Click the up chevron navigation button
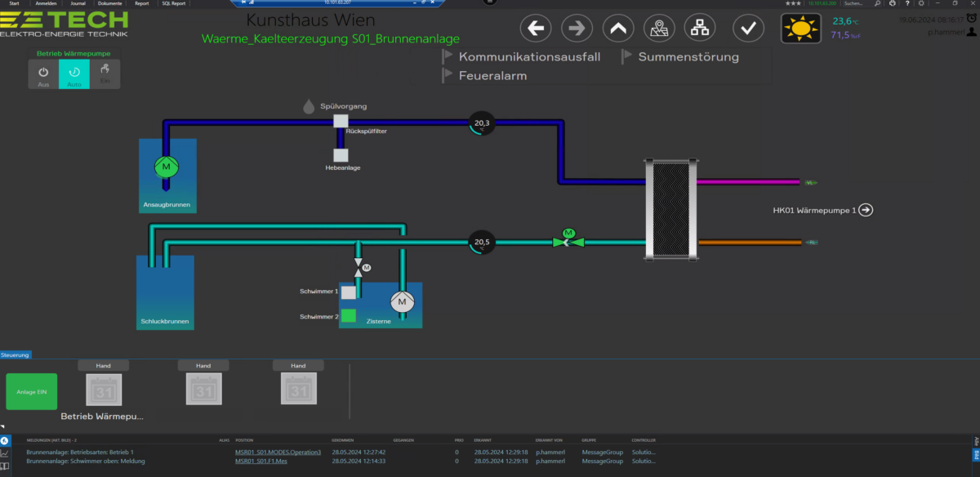Image resolution: width=980 pixels, height=477 pixels. (x=618, y=29)
